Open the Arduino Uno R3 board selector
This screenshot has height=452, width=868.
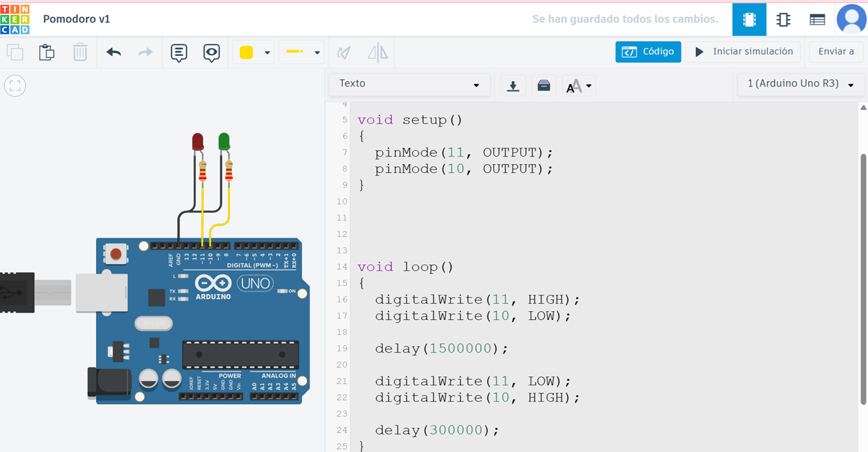[801, 84]
